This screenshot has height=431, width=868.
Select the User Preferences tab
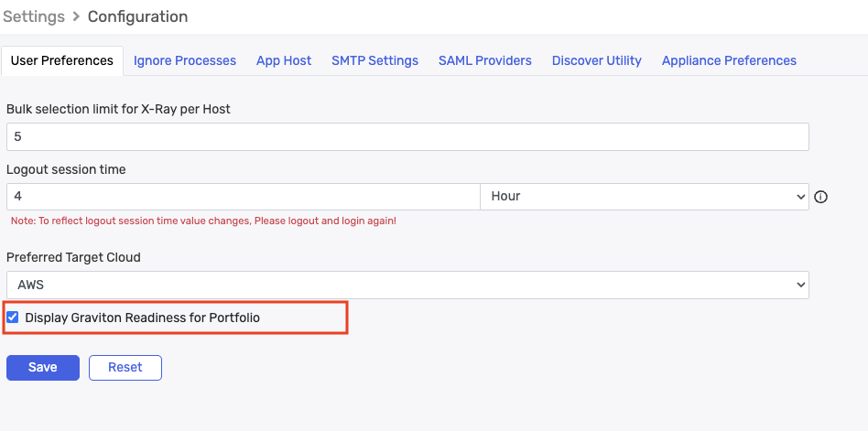click(62, 60)
